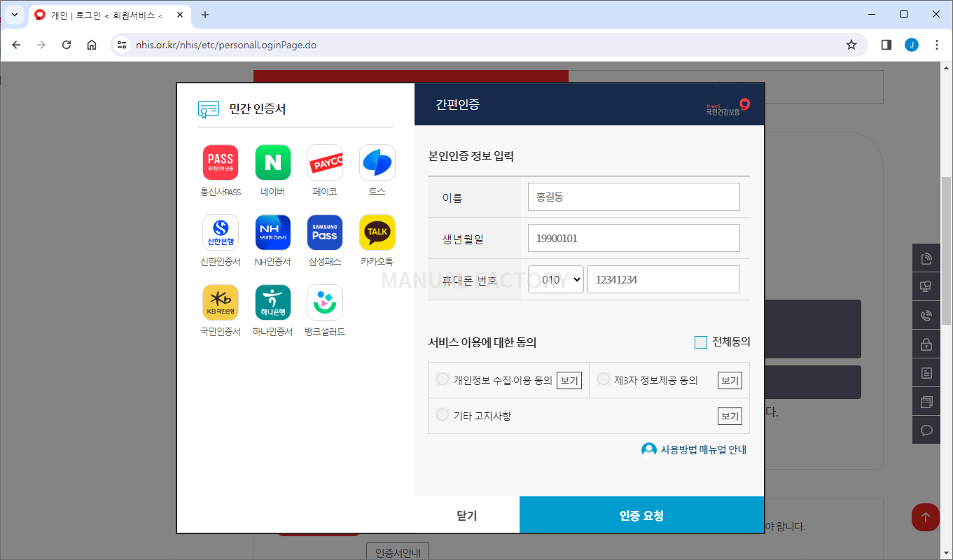Toggle 제3자 정보제공 동의 radio
Viewport: 953px width, 560px height.
click(604, 379)
